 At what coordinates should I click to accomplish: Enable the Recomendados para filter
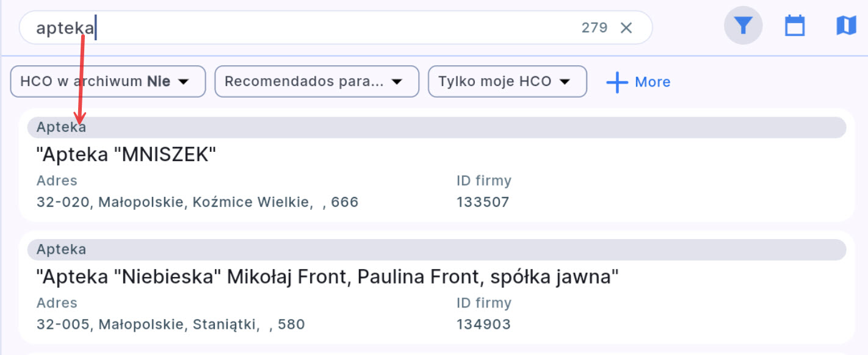tap(316, 81)
